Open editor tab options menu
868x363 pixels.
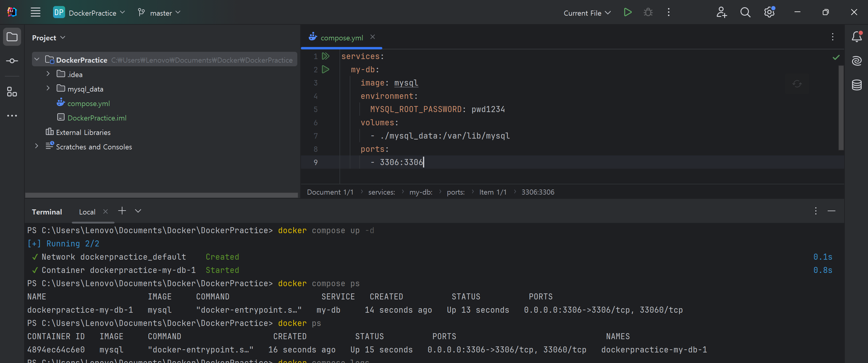[x=833, y=37]
